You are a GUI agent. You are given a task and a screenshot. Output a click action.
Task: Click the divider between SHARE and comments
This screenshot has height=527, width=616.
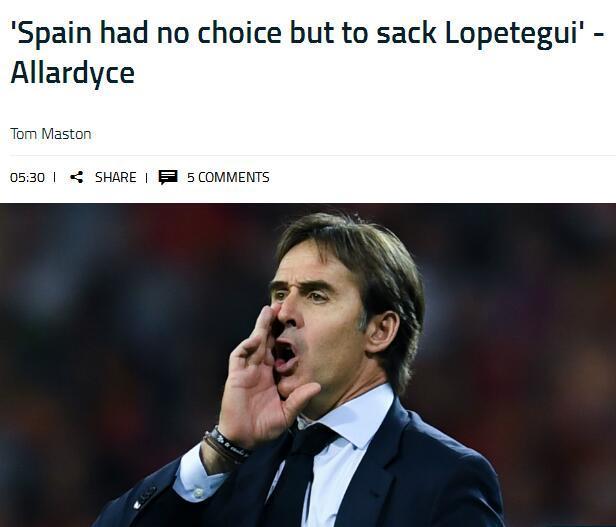point(147,178)
